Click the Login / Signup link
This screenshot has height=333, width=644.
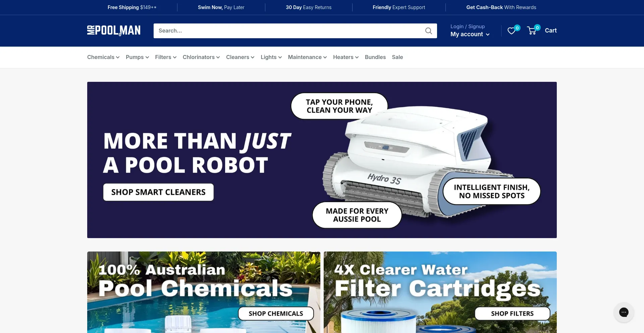point(468,26)
